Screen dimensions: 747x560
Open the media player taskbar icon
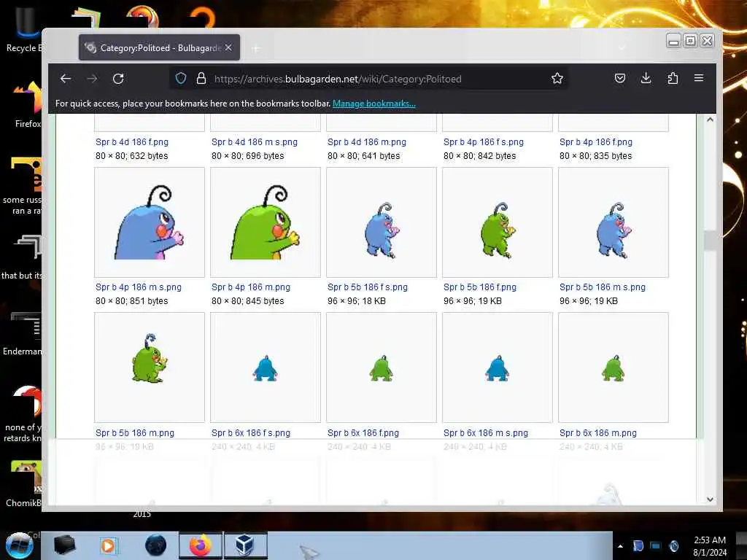point(108,545)
